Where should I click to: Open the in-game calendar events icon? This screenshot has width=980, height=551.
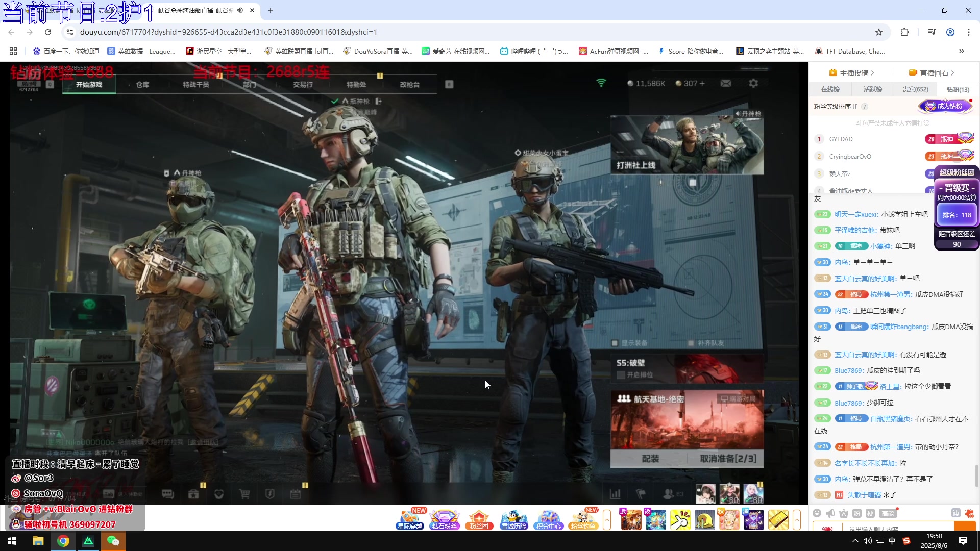(x=296, y=494)
